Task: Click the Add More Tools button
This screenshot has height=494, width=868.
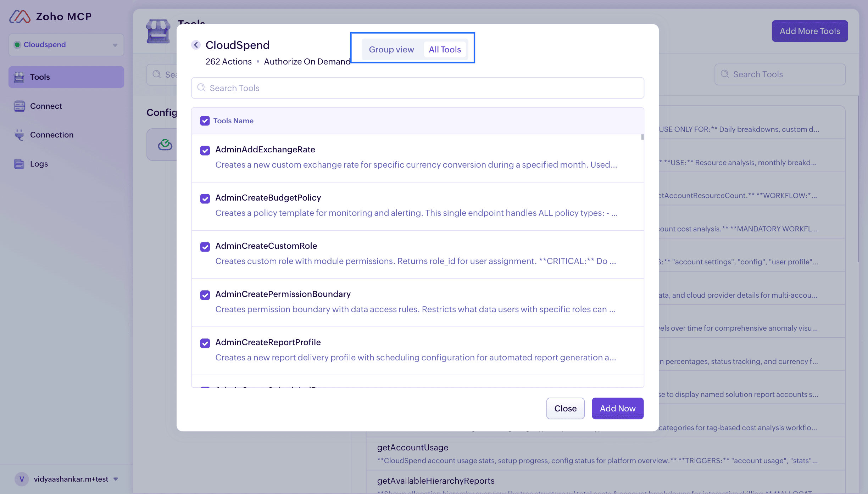Action: [x=810, y=31]
